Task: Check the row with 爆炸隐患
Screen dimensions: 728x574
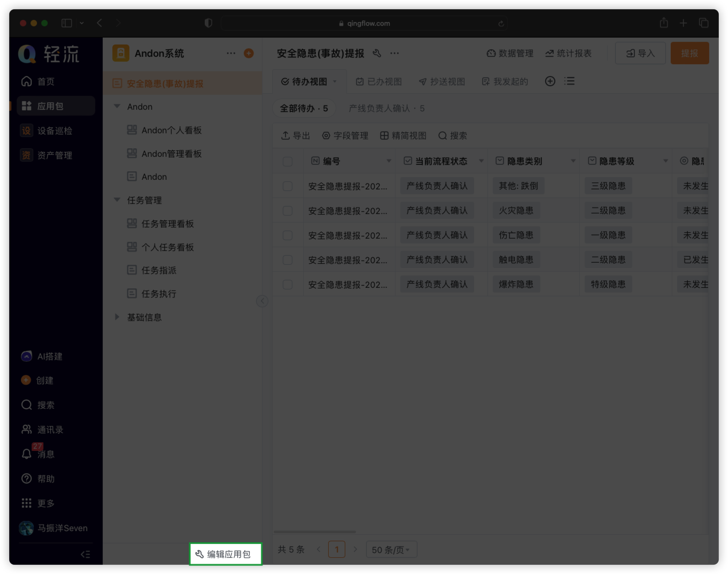Action: pyautogui.click(x=288, y=285)
